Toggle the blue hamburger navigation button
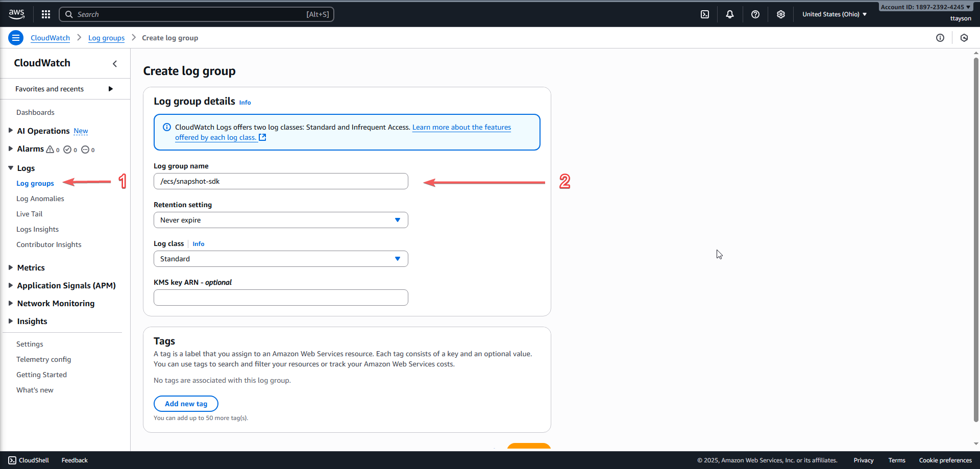Viewport: 980px width, 469px height. tap(16, 38)
